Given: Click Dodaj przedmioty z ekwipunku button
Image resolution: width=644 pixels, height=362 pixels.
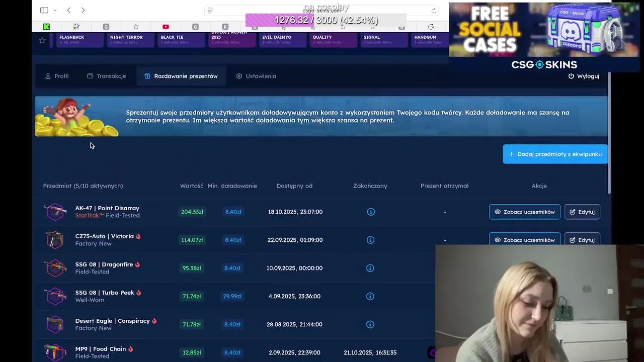Looking at the screenshot, I should (555, 154).
